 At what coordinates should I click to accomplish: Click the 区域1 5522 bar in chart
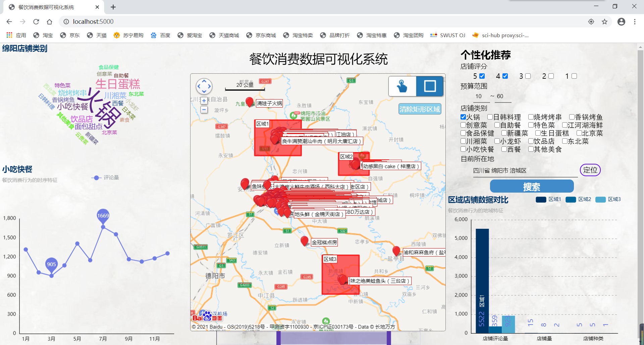(x=482, y=281)
